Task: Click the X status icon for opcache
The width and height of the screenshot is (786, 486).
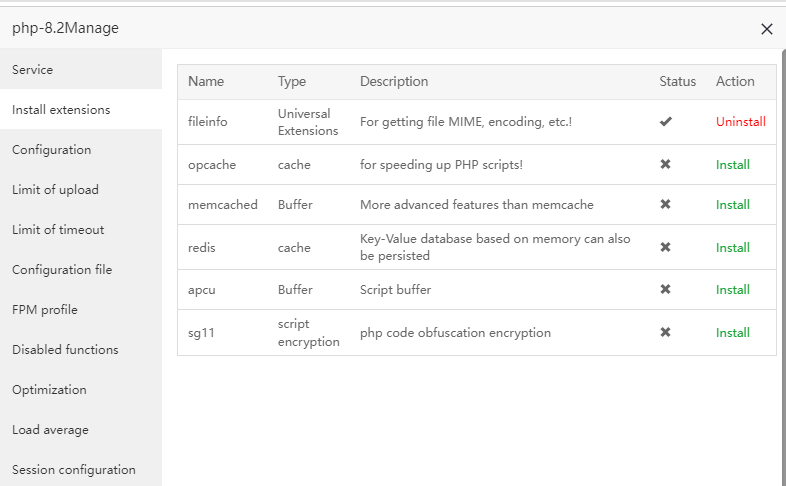Action: point(666,164)
